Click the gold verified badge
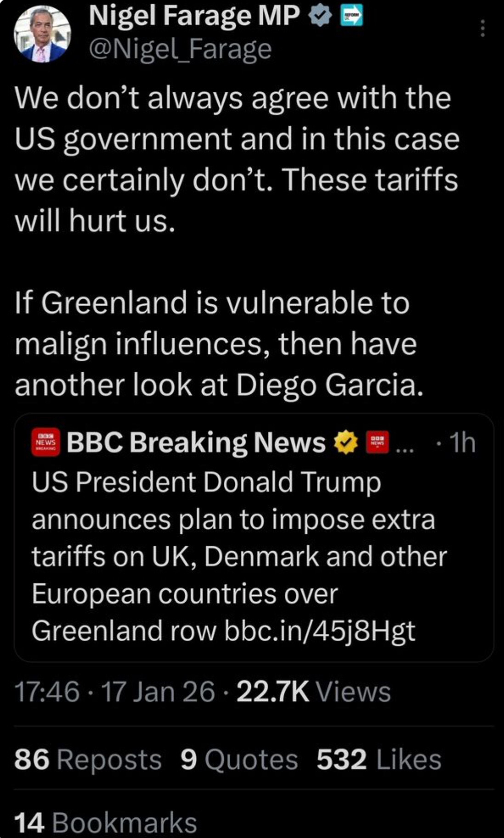504x838 pixels. [x=345, y=442]
